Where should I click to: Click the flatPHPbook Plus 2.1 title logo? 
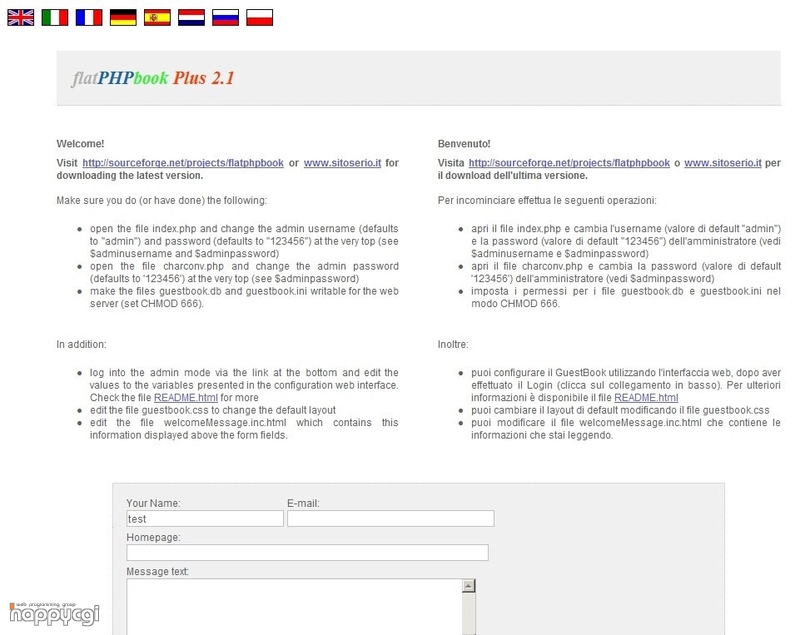click(153, 78)
